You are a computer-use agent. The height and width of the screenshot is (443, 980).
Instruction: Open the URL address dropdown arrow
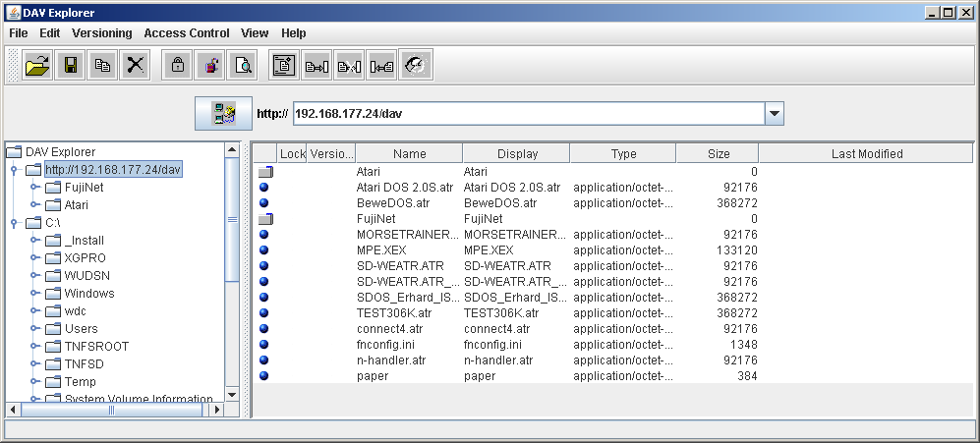point(775,114)
